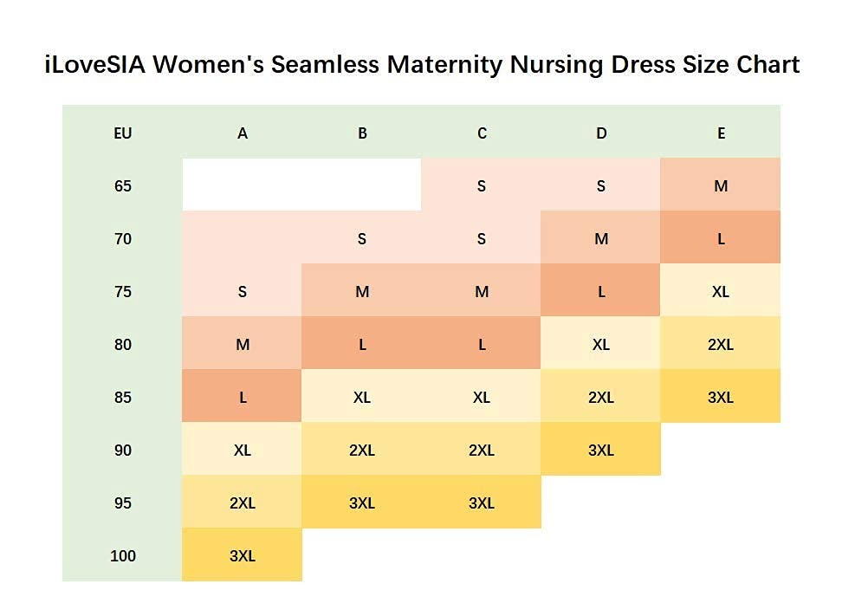Image resolution: width=868 pixels, height=616 pixels.
Task: Select the XL cell in row 90
Action: [x=243, y=451]
